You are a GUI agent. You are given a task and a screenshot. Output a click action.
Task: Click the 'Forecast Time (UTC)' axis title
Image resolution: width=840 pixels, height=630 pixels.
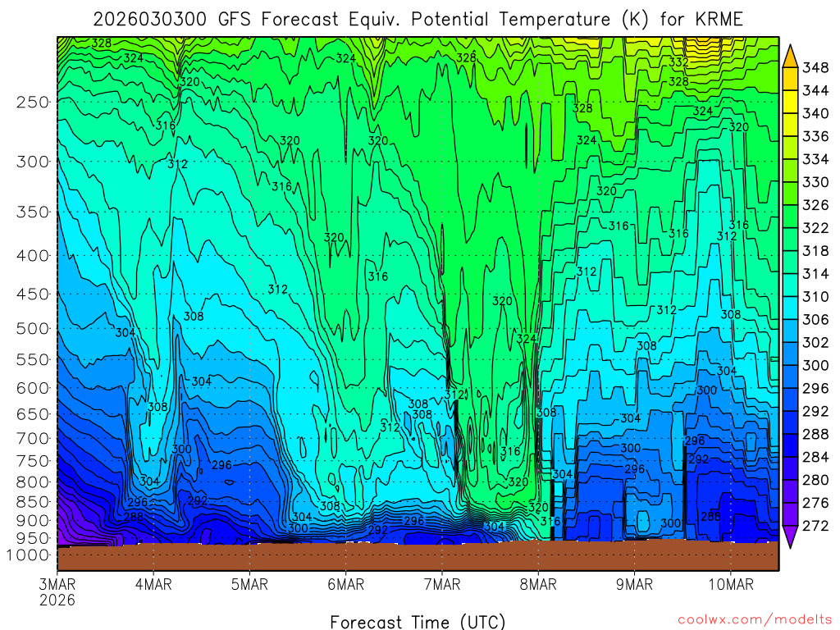click(x=418, y=622)
